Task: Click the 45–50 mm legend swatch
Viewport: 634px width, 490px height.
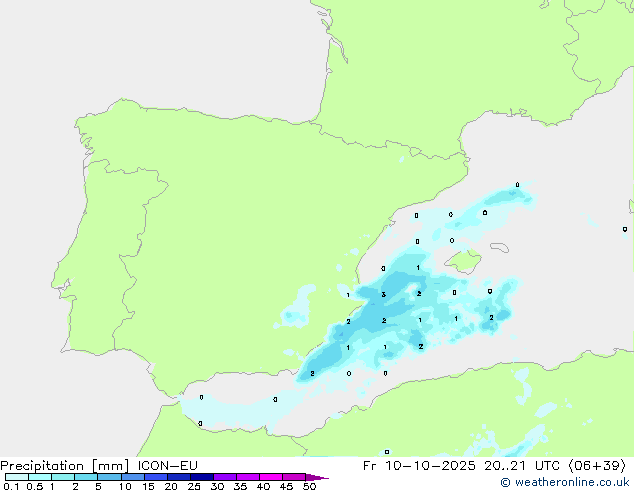Action: click(294, 477)
